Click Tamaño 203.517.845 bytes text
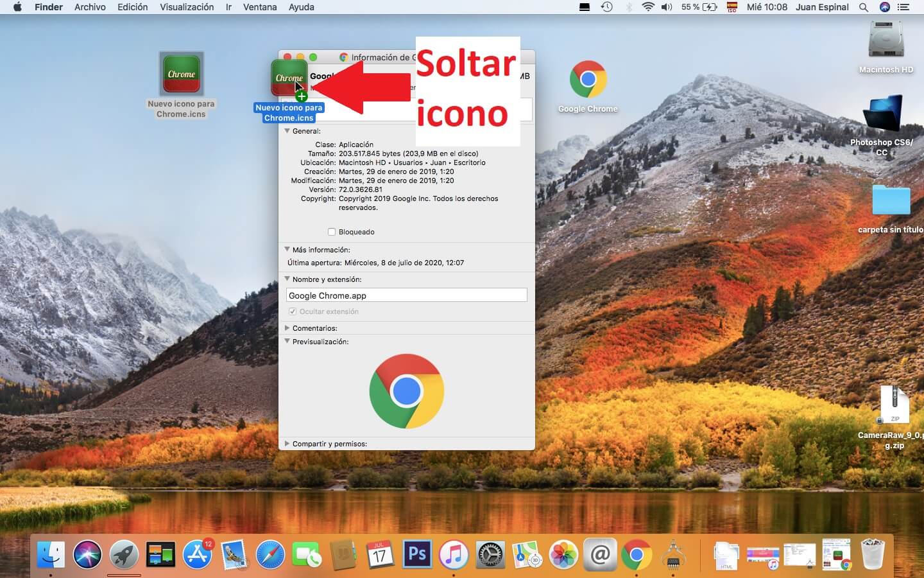 click(409, 153)
